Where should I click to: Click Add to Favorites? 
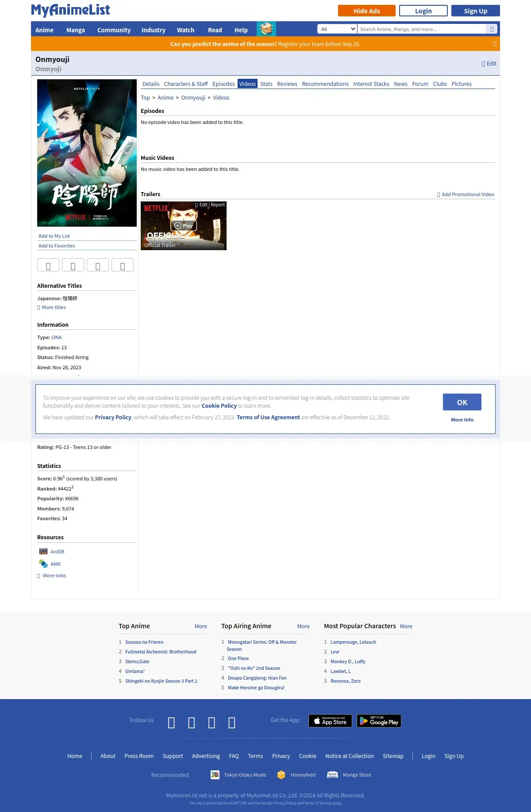pyautogui.click(x=57, y=246)
